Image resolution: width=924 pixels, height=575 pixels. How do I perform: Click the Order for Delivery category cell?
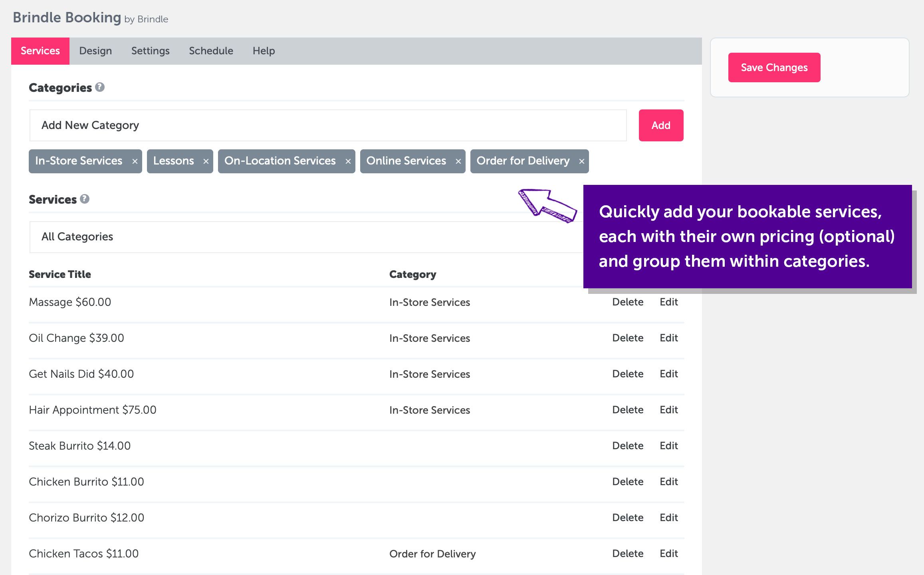pos(432,554)
